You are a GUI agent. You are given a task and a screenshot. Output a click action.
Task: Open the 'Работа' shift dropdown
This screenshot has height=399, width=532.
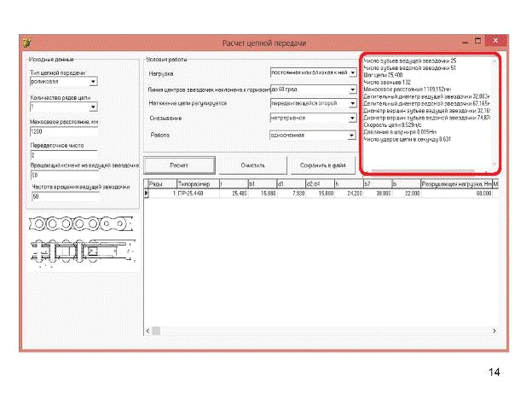point(352,135)
